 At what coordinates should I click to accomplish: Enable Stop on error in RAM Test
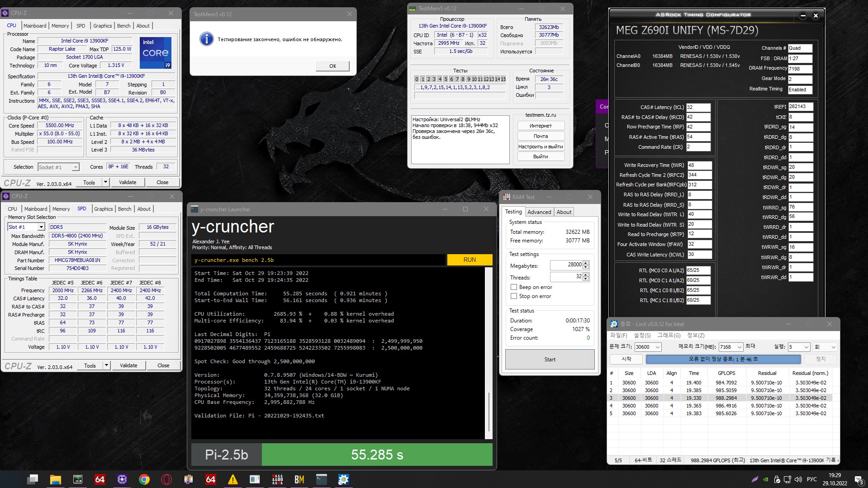(x=514, y=296)
